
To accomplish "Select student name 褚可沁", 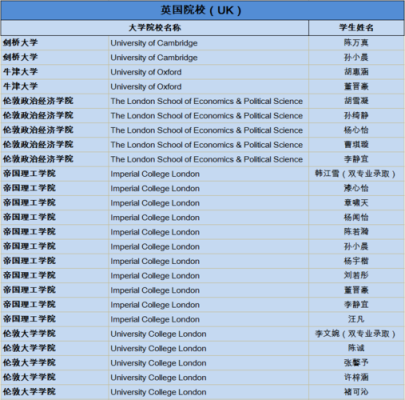I will coord(356,392).
